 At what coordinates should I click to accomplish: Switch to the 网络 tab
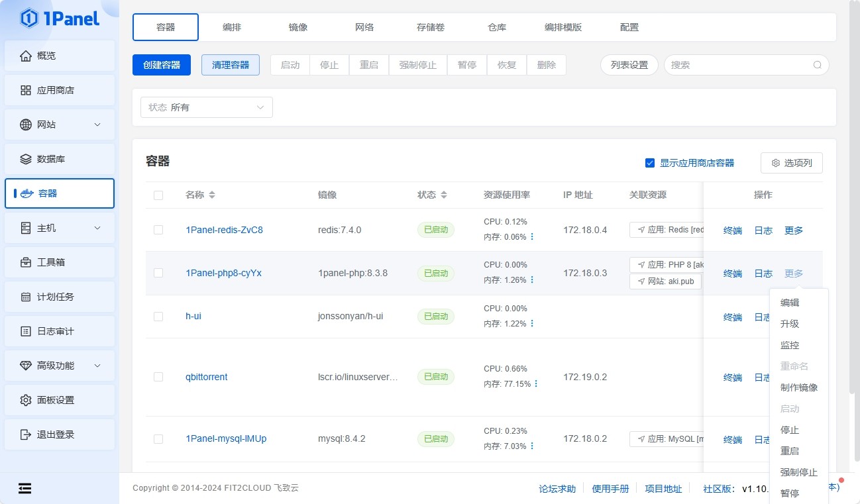click(x=364, y=27)
